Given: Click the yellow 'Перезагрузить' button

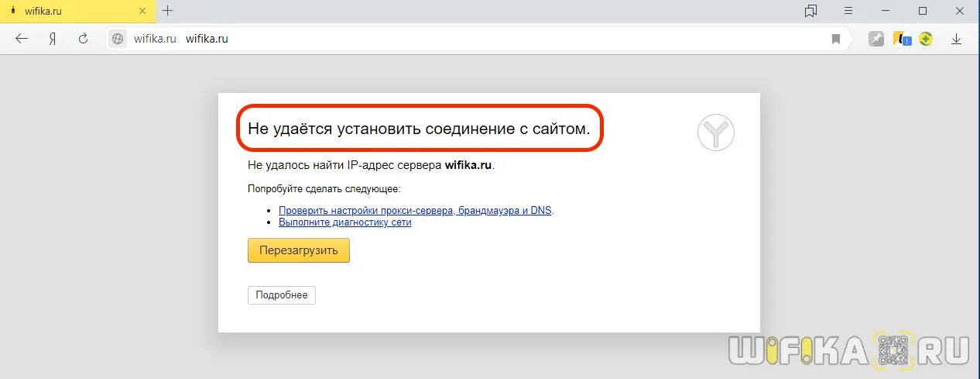Looking at the screenshot, I should pyautogui.click(x=299, y=250).
